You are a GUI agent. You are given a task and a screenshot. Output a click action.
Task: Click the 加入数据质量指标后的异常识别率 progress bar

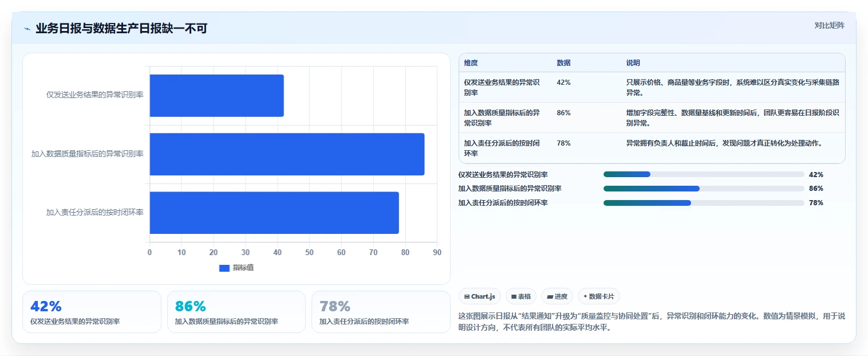pyautogui.click(x=704, y=189)
